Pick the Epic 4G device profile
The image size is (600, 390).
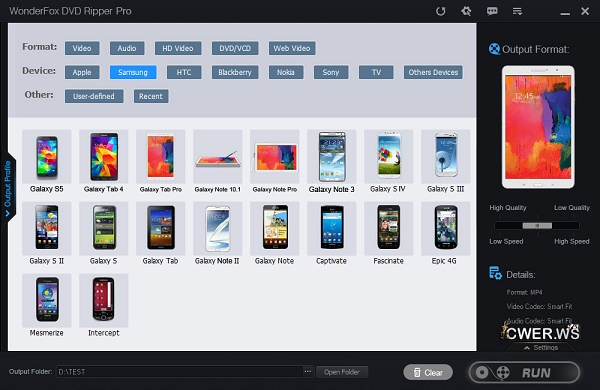[446, 233]
